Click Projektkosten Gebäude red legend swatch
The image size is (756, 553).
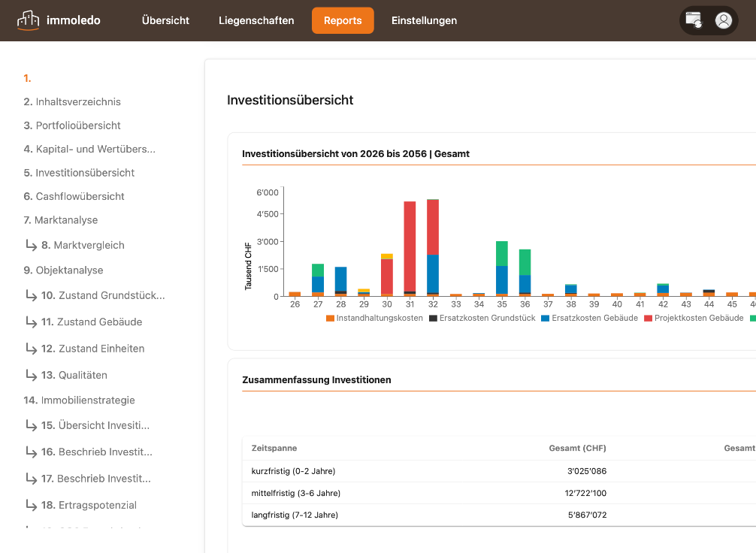(648, 319)
